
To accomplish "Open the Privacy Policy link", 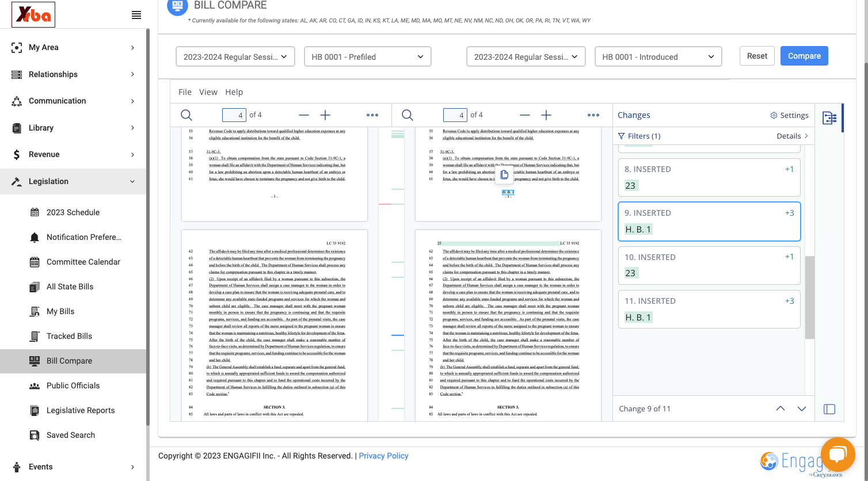I will coord(383,456).
